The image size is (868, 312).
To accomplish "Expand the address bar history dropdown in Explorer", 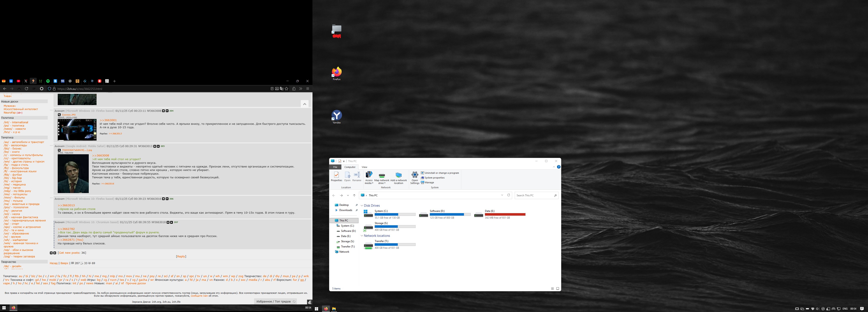I will [502, 195].
